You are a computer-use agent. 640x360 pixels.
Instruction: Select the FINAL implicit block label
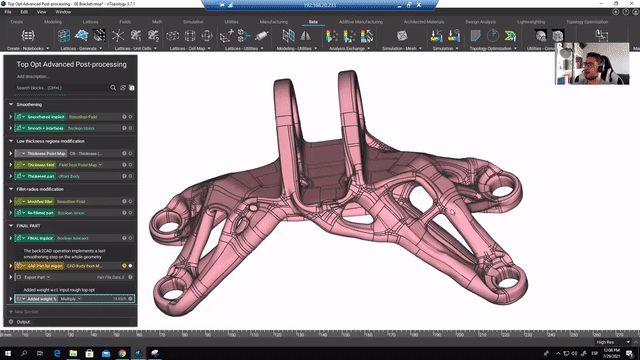pyautogui.click(x=40, y=238)
